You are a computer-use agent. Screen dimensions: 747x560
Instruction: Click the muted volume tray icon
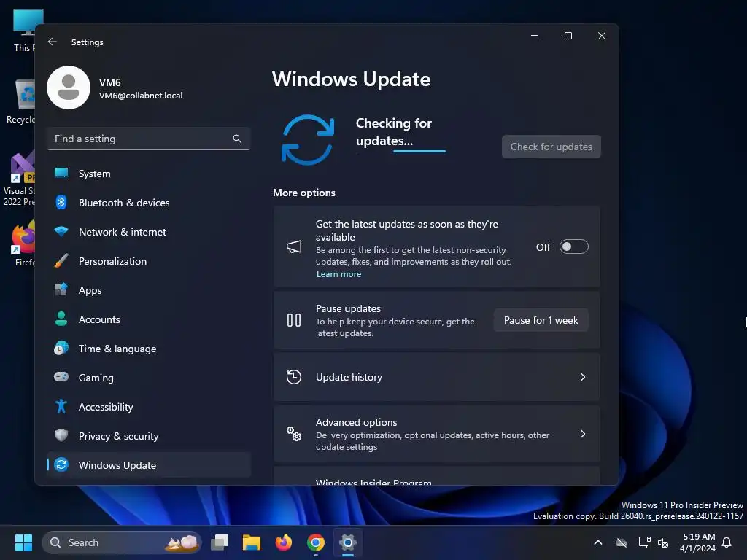(x=662, y=542)
